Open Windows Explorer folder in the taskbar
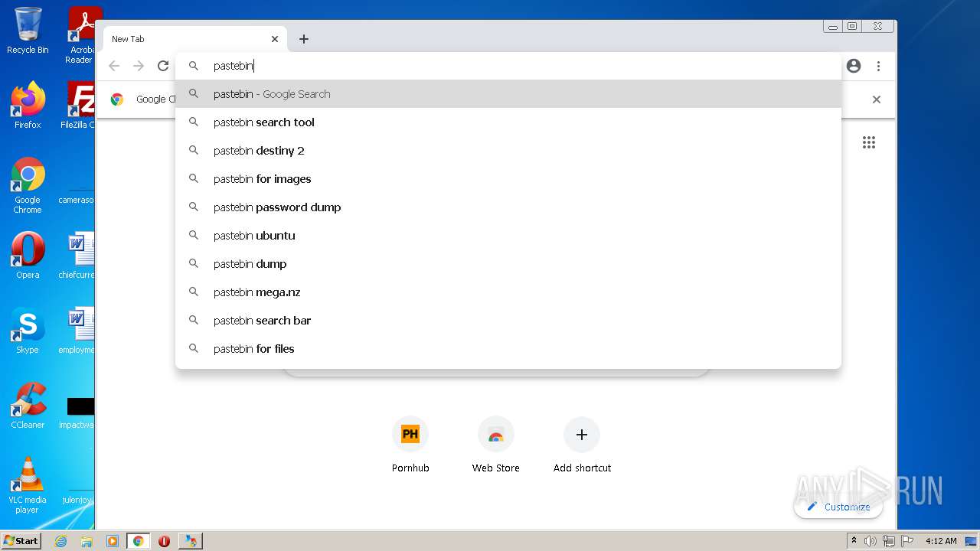Viewport: 980px width, 551px height. click(87, 541)
